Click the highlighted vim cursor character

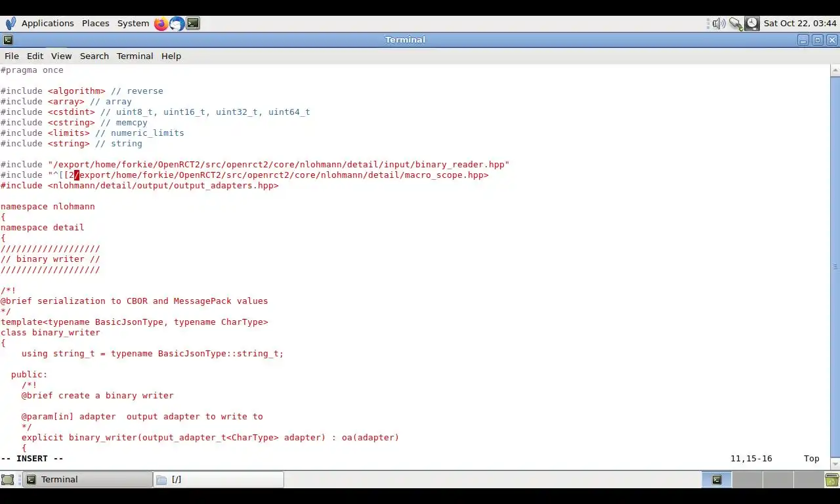click(x=77, y=175)
